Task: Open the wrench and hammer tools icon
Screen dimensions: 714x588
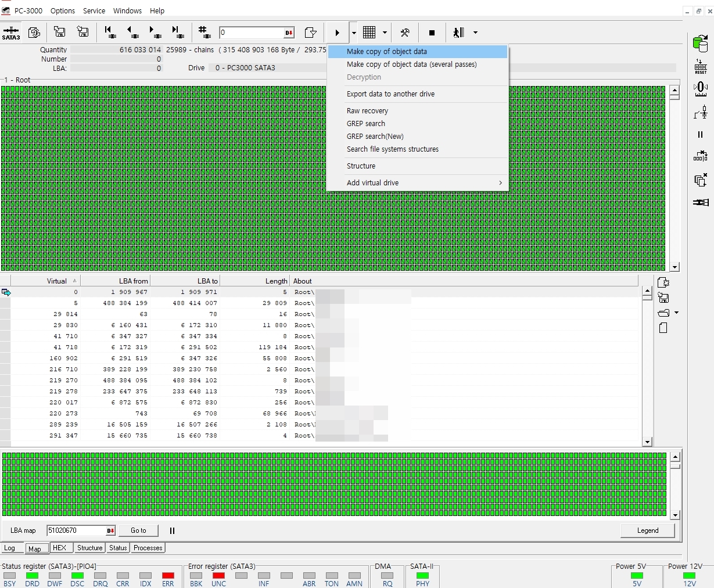Action: point(406,33)
